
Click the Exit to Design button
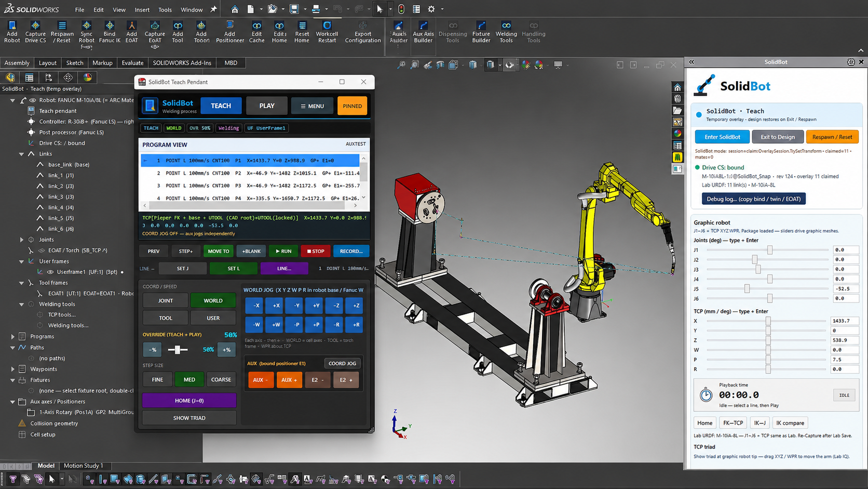(x=778, y=137)
